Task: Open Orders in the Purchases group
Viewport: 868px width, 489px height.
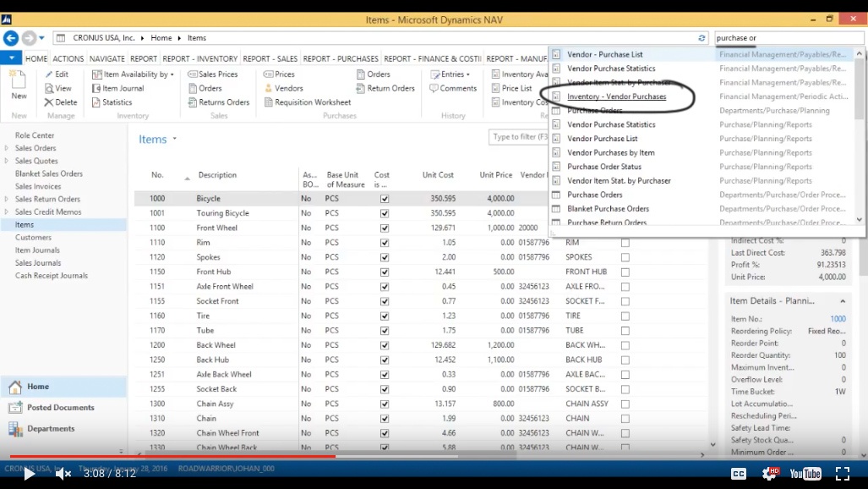Action: pos(373,74)
